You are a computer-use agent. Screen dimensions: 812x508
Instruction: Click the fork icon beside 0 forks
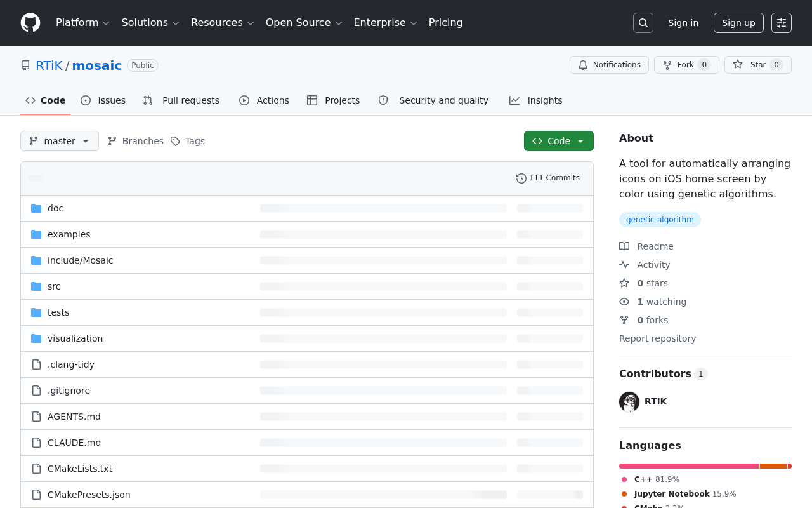(x=624, y=320)
